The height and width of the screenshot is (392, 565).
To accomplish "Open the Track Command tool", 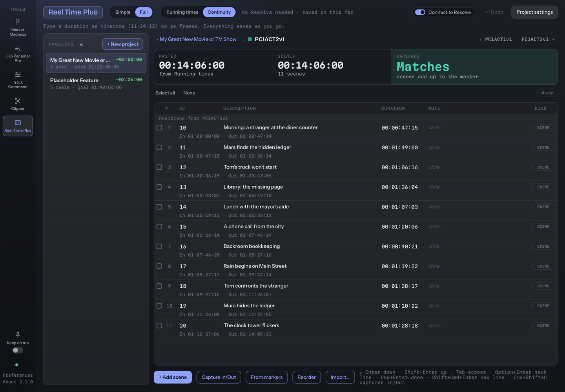I will 18,80.
